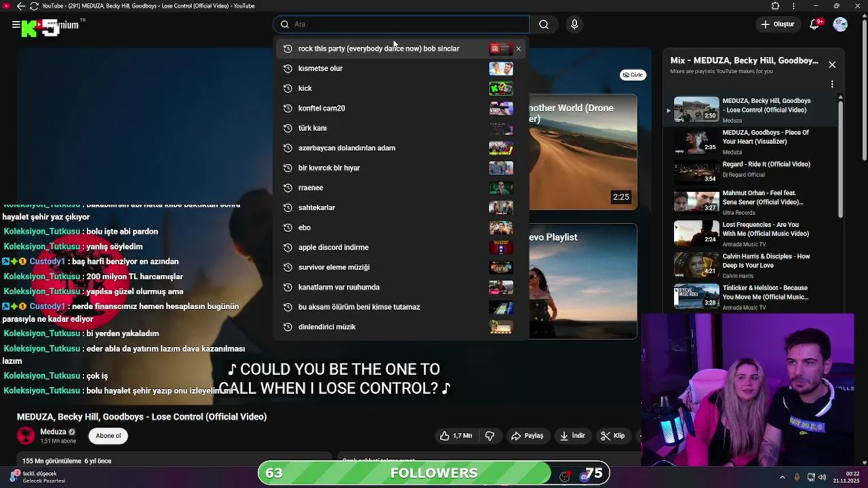
Task: Open the taskbar weather widget
Action: point(37,477)
